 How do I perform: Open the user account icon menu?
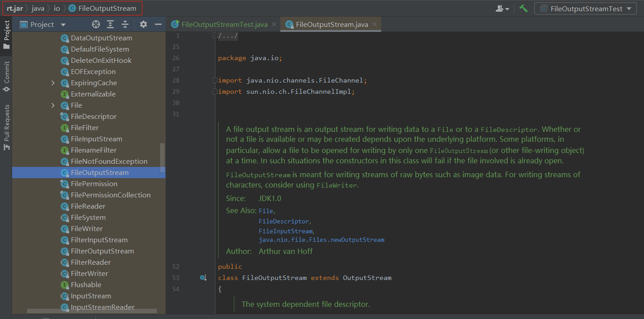(x=502, y=9)
